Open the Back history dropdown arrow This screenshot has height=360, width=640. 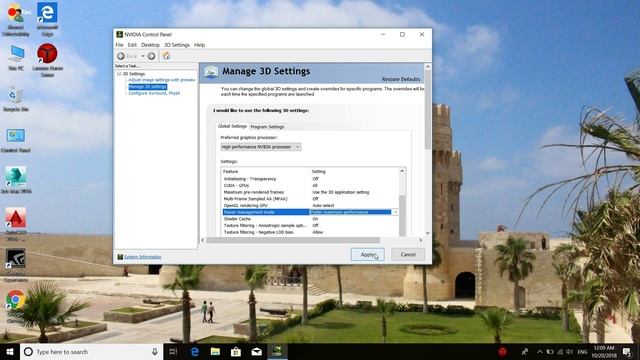click(x=143, y=56)
